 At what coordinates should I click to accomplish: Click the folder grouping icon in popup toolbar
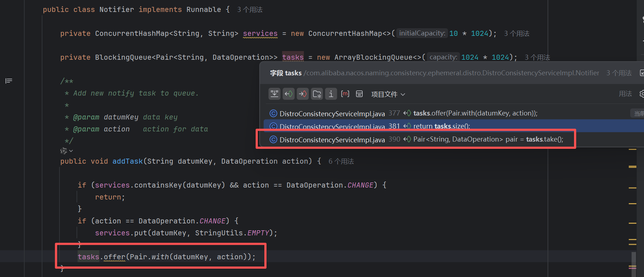coord(317,94)
